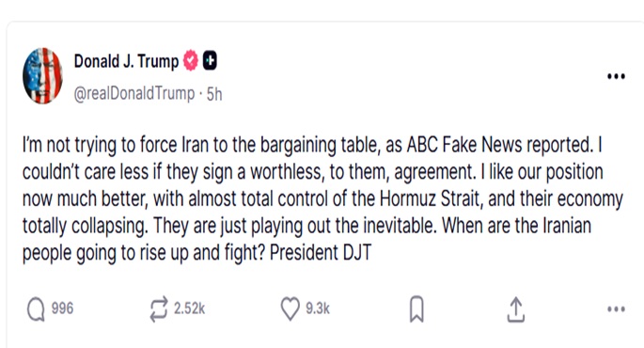Open the post by clicking its body text
The image size is (644, 348).
click(322, 198)
